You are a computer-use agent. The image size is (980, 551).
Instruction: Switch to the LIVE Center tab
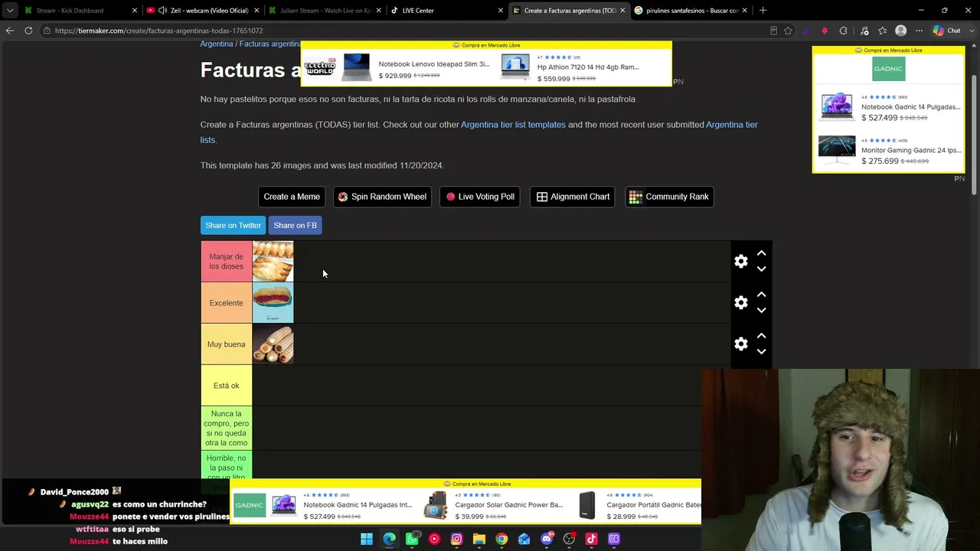[447, 11]
